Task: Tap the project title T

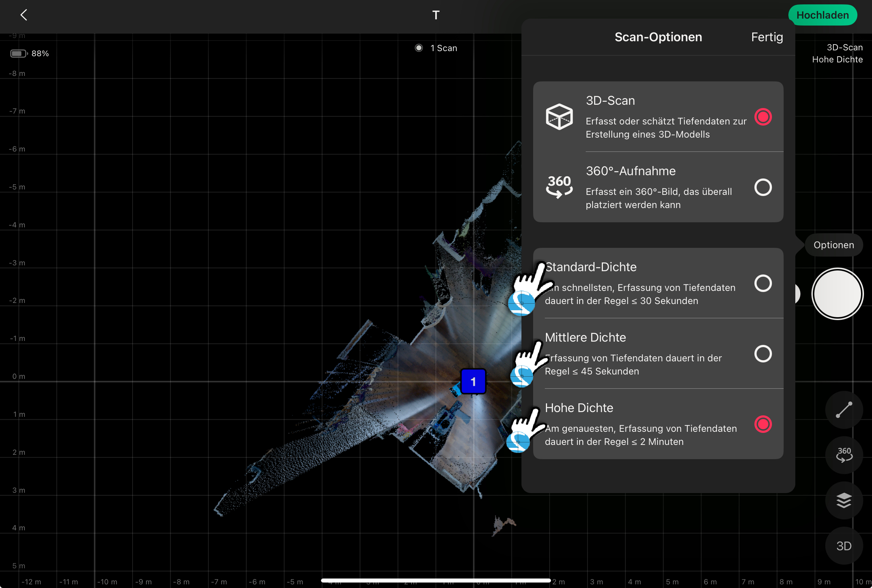Action: (x=435, y=15)
